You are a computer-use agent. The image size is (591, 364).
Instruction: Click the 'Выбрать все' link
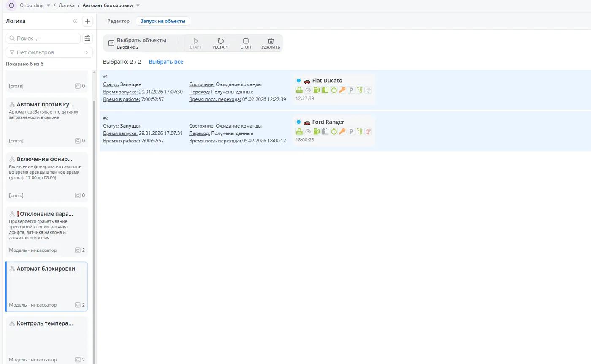click(166, 62)
